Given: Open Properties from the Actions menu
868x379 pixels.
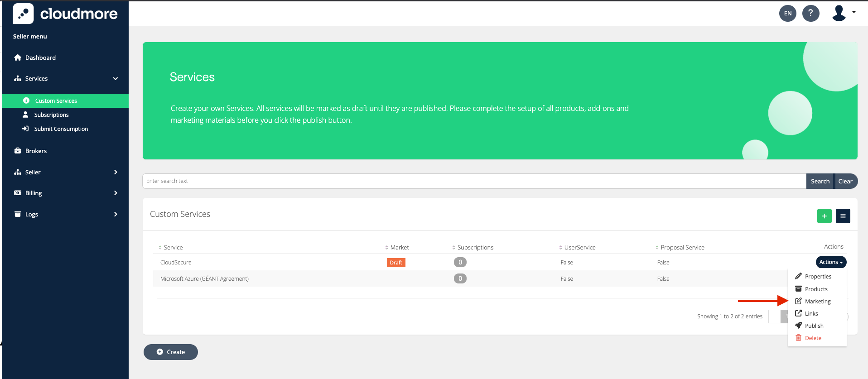Looking at the screenshot, I should (x=818, y=276).
